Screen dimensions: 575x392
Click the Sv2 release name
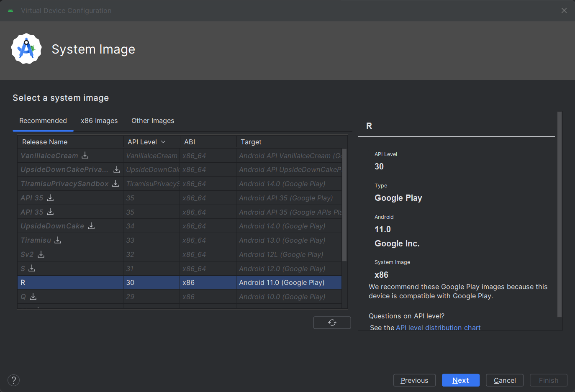[27, 254]
